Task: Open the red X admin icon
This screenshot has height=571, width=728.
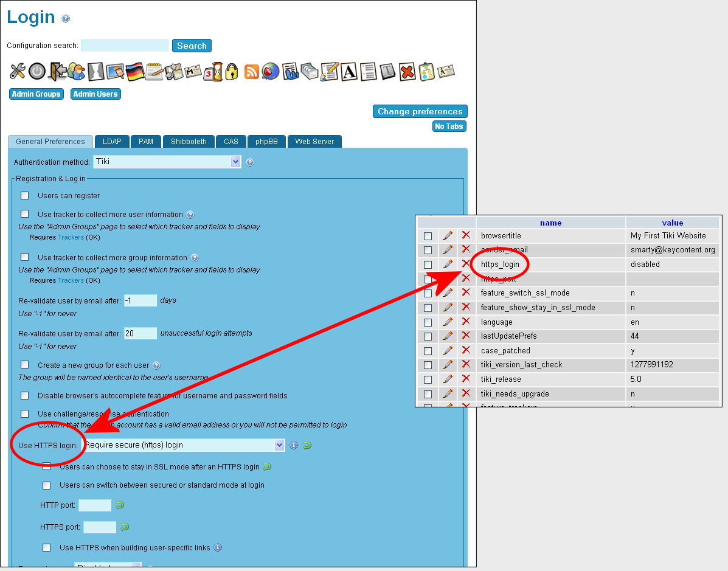Action: click(407, 72)
